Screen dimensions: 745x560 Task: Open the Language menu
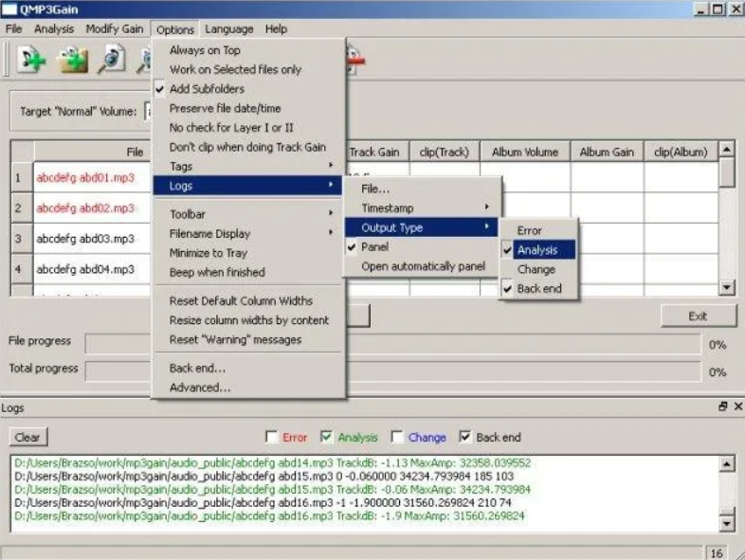pyautogui.click(x=229, y=29)
